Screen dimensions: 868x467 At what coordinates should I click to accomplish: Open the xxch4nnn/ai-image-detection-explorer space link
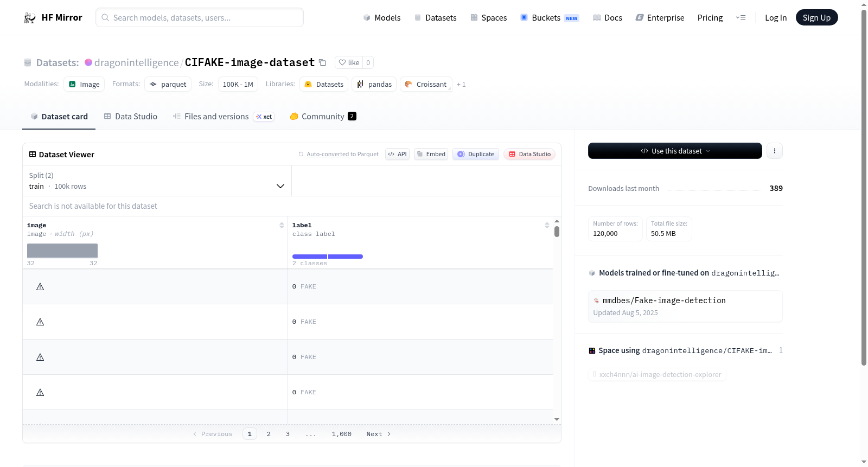point(657,374)
